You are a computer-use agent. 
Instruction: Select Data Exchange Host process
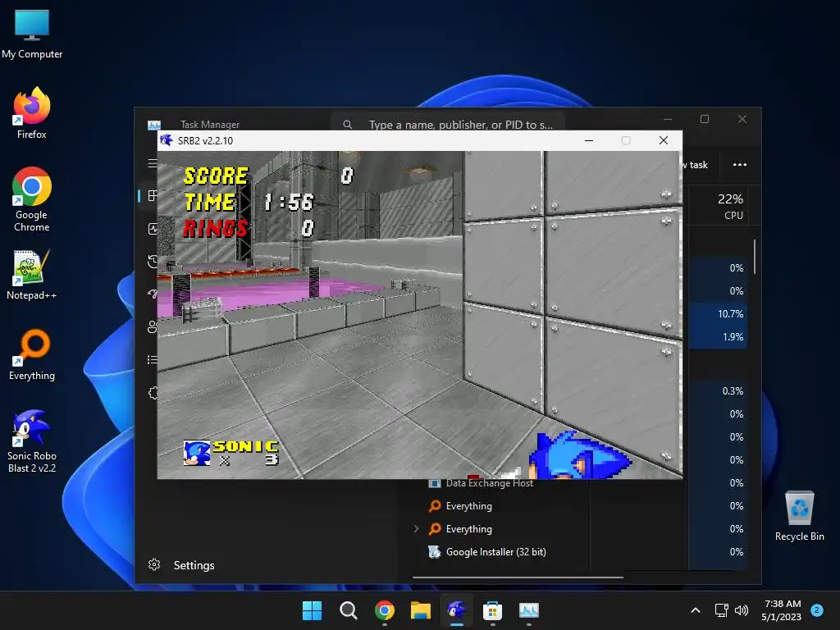pyautogui.click(x=489, y=483)
